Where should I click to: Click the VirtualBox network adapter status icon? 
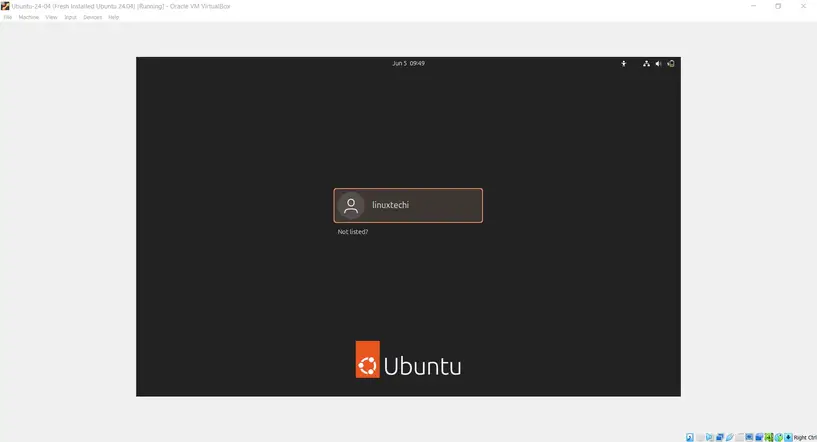tap(720, 437)
